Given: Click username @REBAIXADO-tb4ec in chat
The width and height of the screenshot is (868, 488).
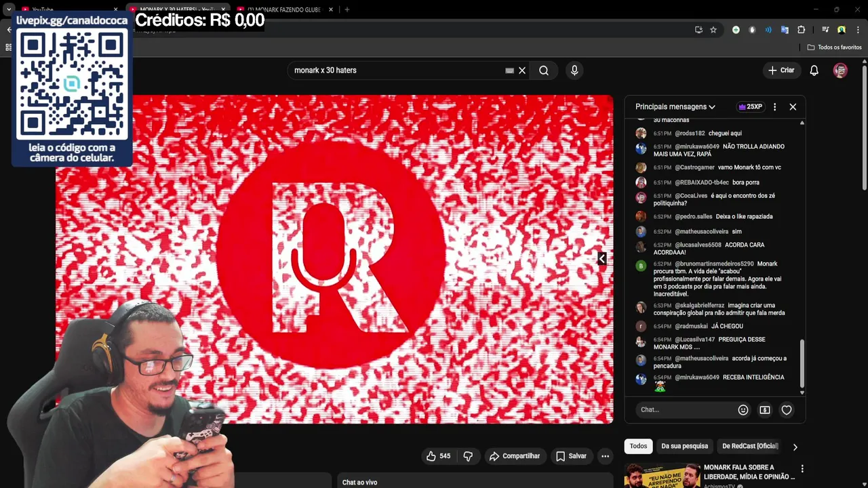Looking at the screenshot, I should pos(701,182).
